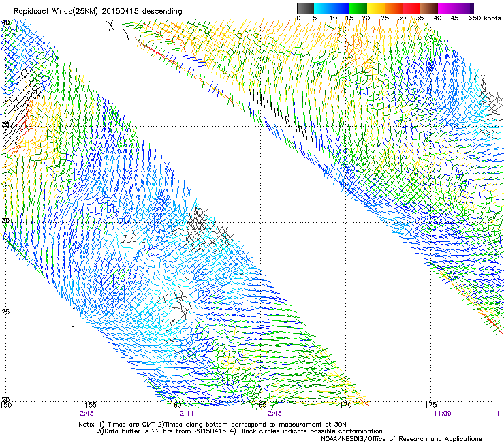
Task: Click the 11:09 swath time label
Action: pyautogui.click(x=442, y=414)
